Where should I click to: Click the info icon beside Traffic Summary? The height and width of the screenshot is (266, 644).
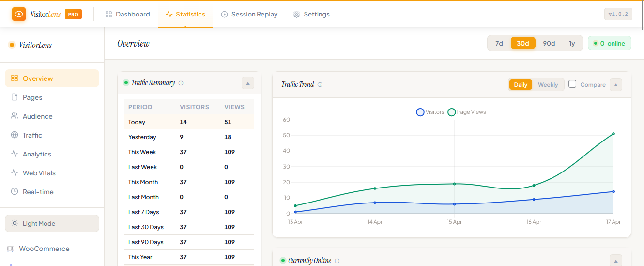coord(181,83)
